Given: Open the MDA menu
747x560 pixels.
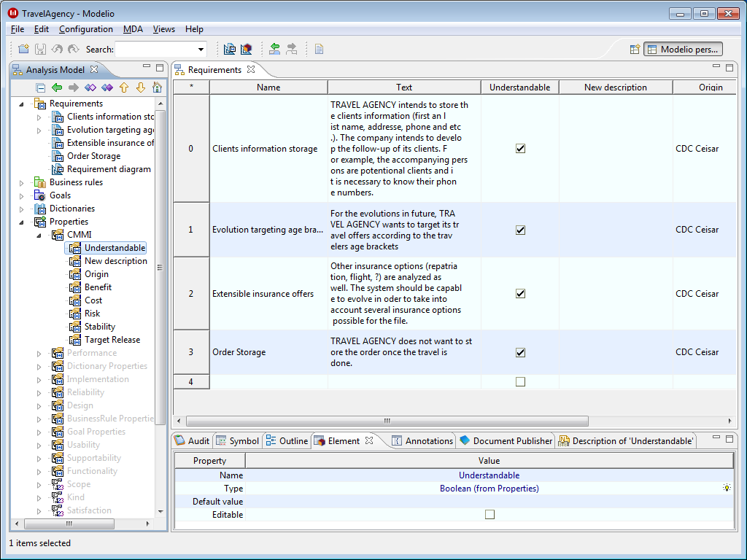Looking at the screenshot, I should pos(133,29).
